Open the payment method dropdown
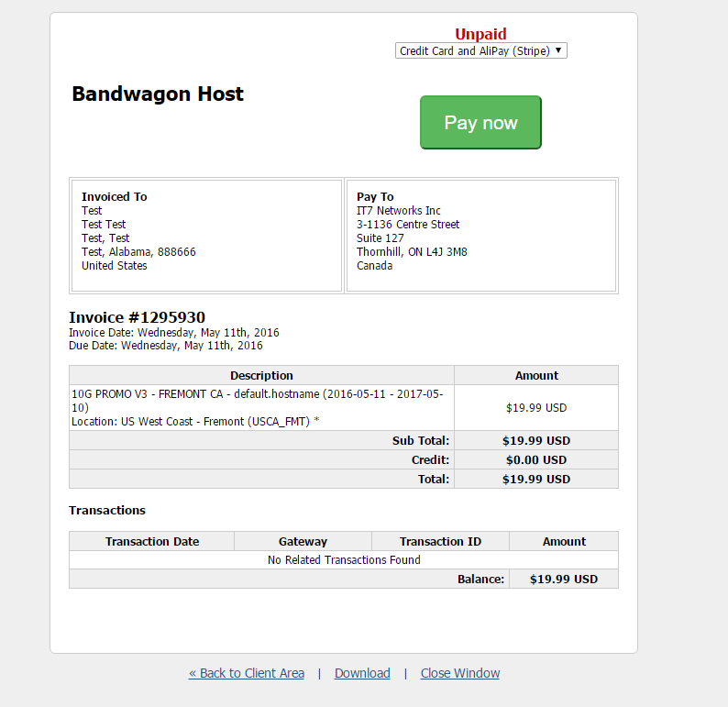This screenshot has height=707, width=728. coord(480,51)
